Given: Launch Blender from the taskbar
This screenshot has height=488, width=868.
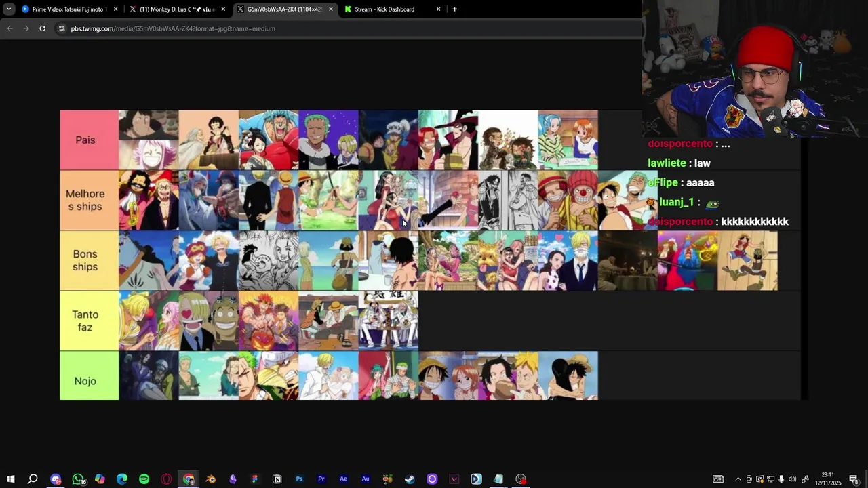Looking at the screenshot, I should (211, 479).
